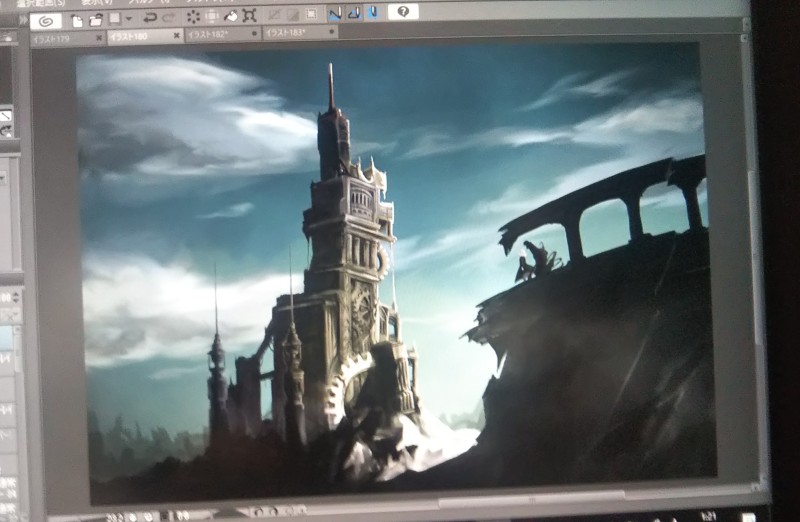
Task: Click the Clear Outside Selection icon
Action: pyautogui.click(x=212, y=17)
